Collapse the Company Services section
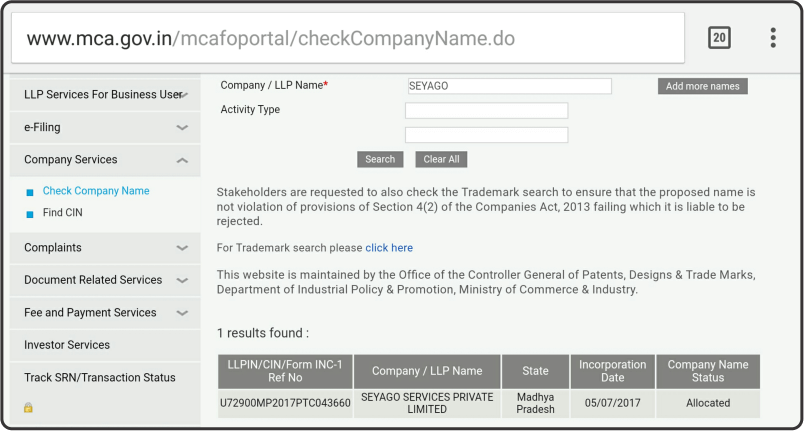Viewport: 804px width, 431px height. coord(182,160)
